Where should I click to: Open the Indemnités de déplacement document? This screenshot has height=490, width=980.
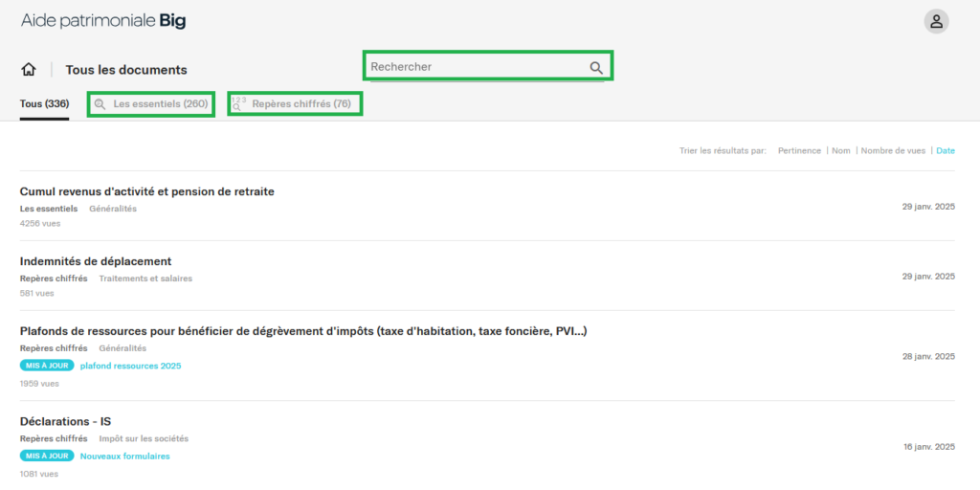[x=96, y=261]
